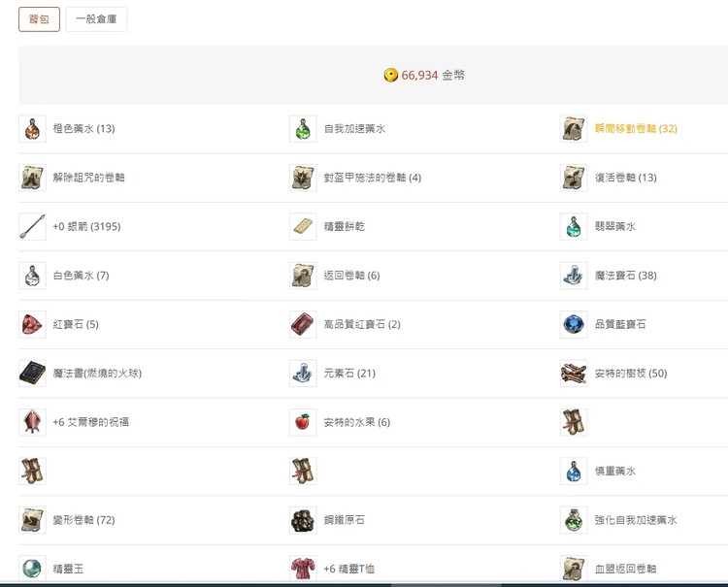Click the 魔法書(燃燒的火球) label
Image resolution: width=728 pixels, height=587 pixels.
(x=97, y=374)
